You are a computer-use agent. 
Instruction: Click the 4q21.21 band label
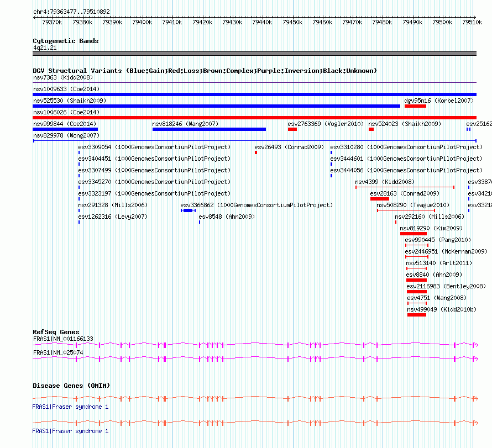(45, 48)
